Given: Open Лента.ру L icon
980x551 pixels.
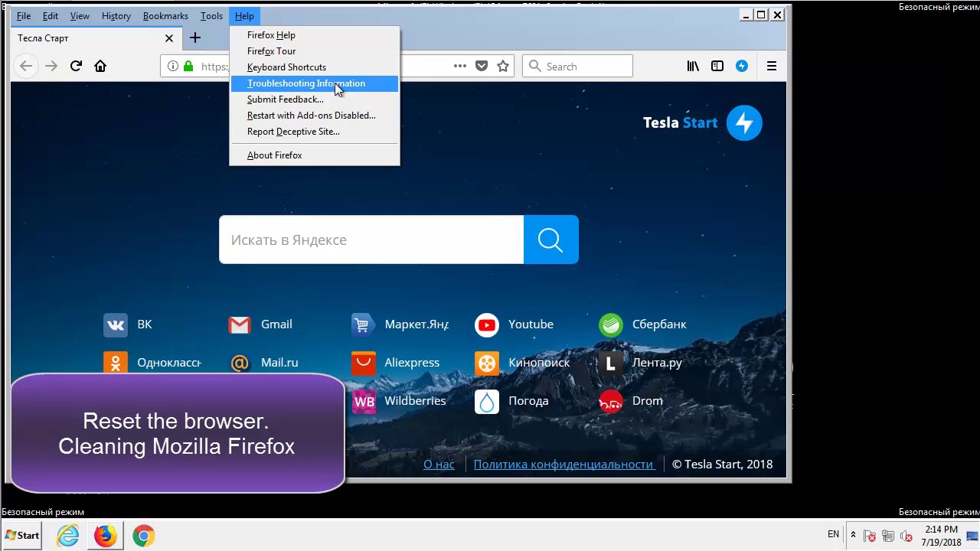Looking at the screenshot, I should (611, 363).
